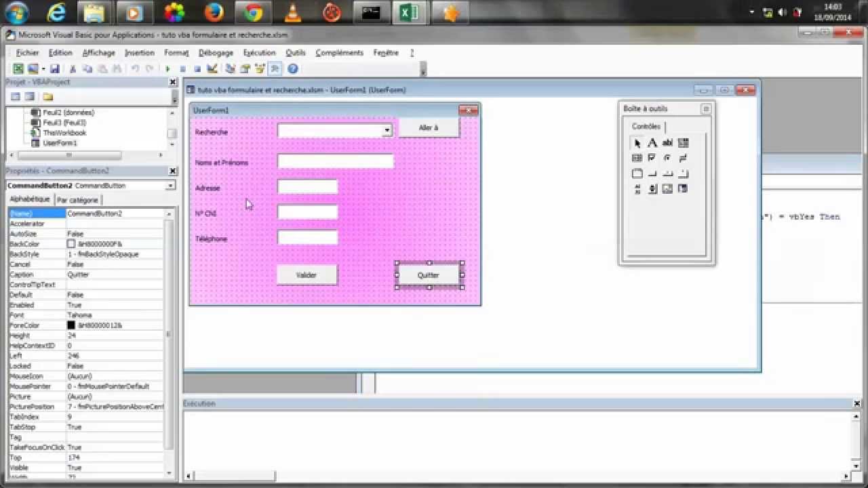This screenshot has width=868, height=488.
Task: Toggle the Design Mode toolbar icon
Action: point(212,68)
